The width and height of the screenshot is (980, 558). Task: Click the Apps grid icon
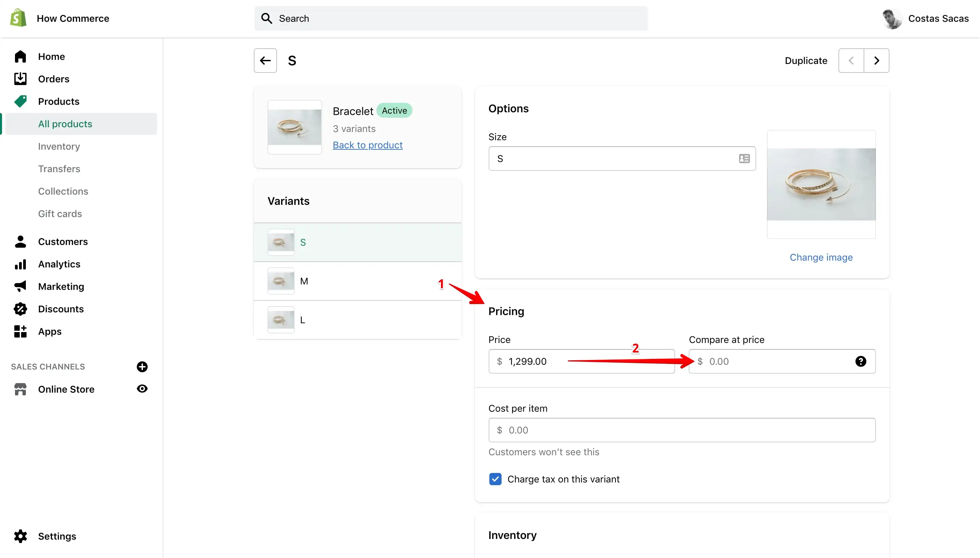pyautogui.click(x=20, y=331)
